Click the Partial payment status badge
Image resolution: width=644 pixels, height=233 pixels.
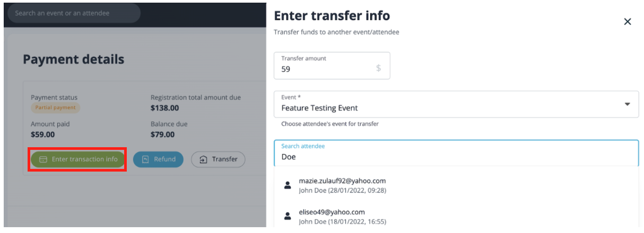[56, 107]
